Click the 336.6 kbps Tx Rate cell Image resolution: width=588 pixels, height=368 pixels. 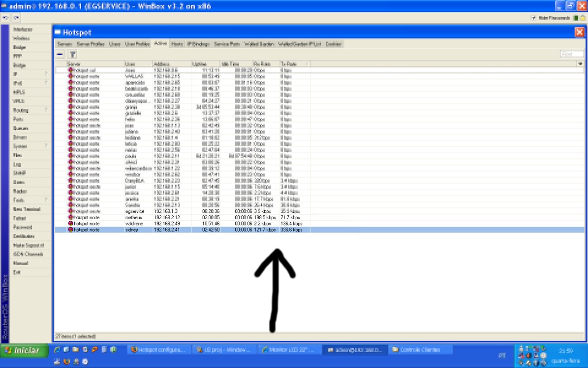point(291,230)
